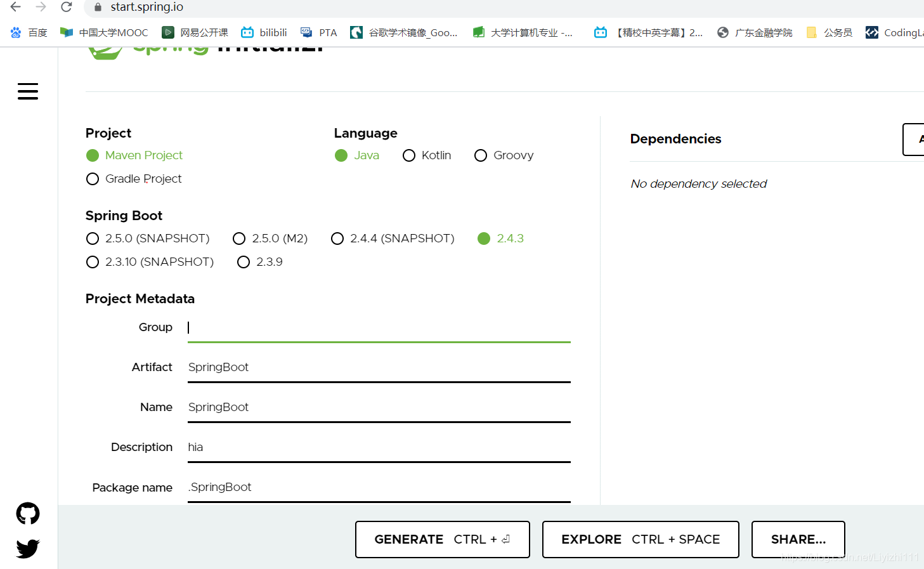Choose Kotlin as the language

[x=427, y=155]
